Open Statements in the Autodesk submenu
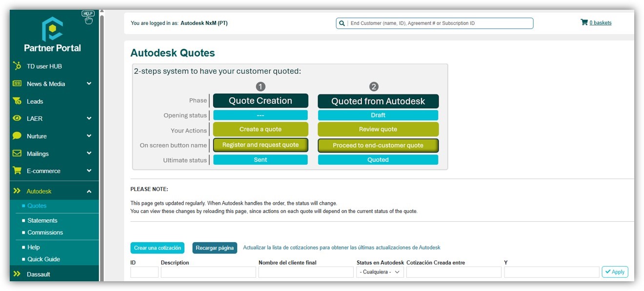Image resolution: width=644 pixels, height=291 pixels. 42,220
